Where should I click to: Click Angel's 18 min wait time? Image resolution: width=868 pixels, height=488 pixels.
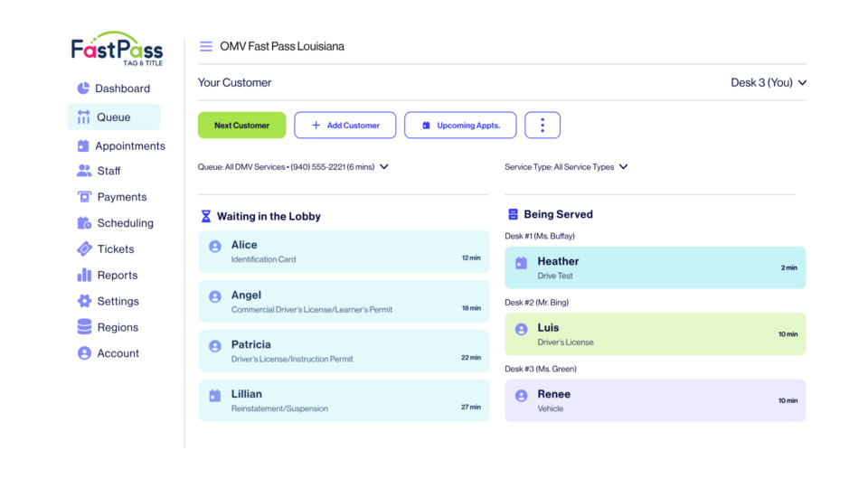tap(471, 308)
